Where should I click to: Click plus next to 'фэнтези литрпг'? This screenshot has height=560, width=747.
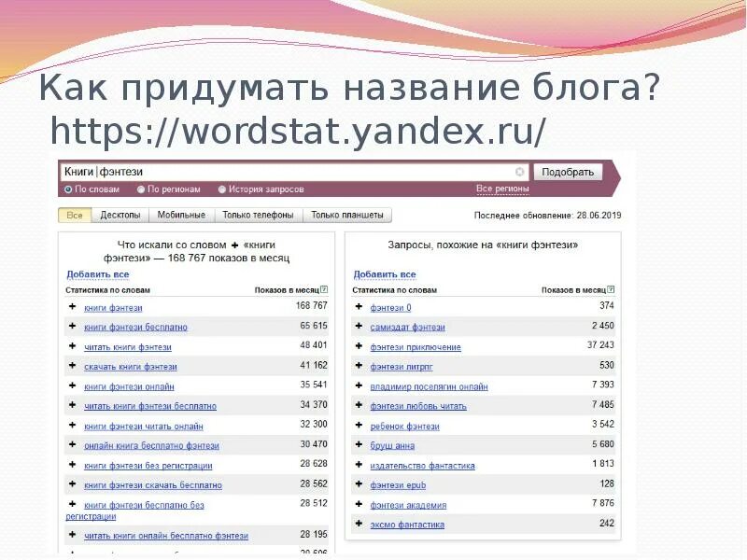(x=359, y=366)
